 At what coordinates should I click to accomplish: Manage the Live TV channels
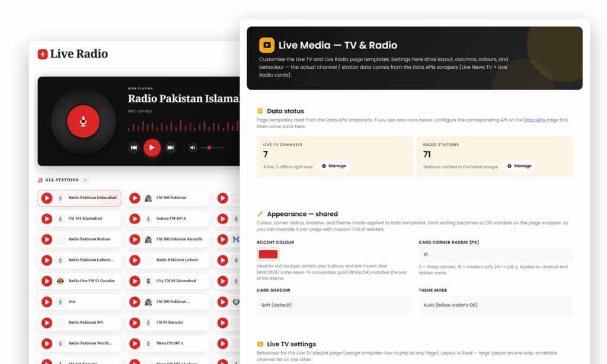coord(334,166)
